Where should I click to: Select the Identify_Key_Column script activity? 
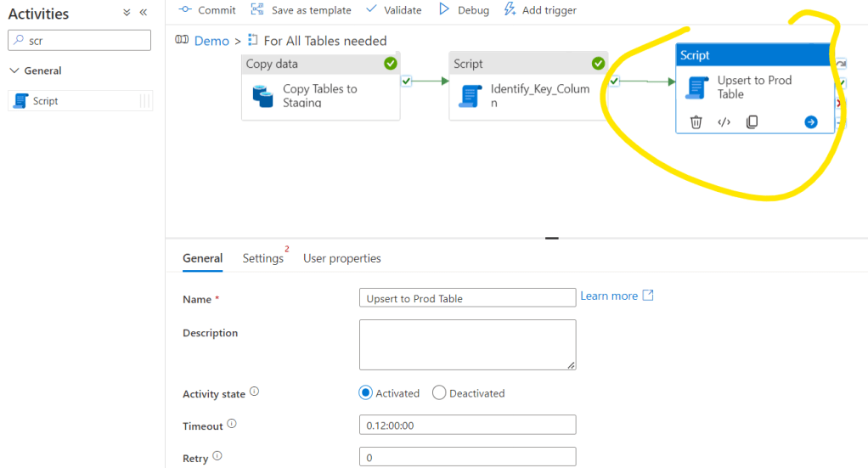click(527, 95)
